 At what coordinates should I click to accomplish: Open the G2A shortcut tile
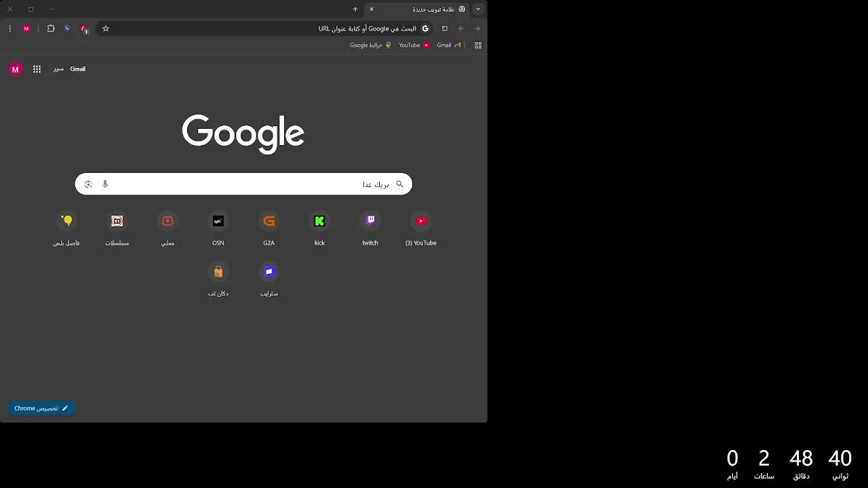click(x=269, y=228)
